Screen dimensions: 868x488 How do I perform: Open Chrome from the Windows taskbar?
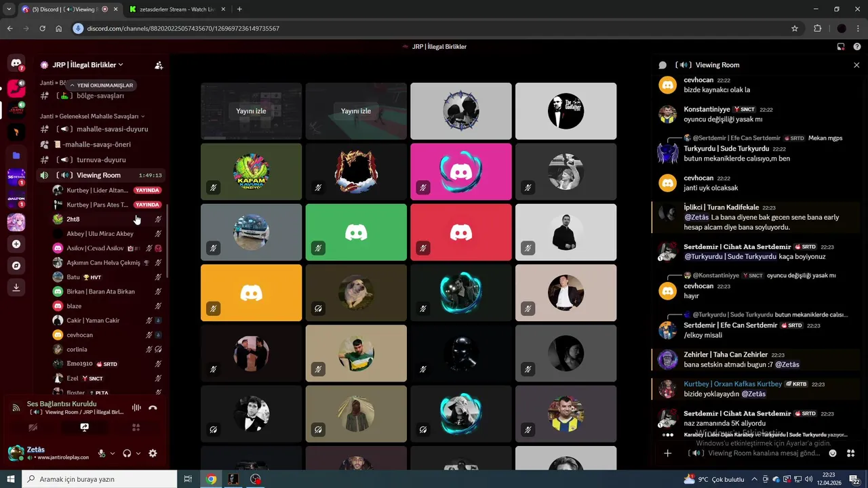pyautogui.click(x=212, y=479)
